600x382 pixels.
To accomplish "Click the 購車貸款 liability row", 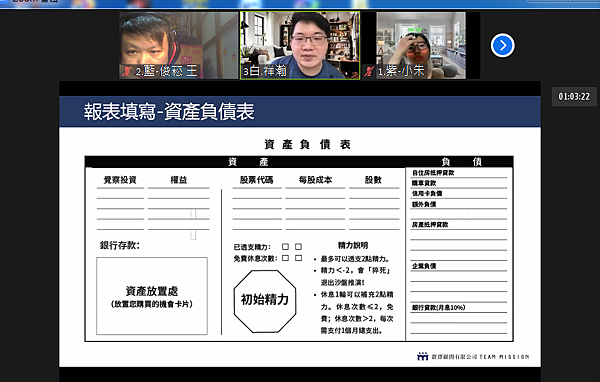I will 459,183.
